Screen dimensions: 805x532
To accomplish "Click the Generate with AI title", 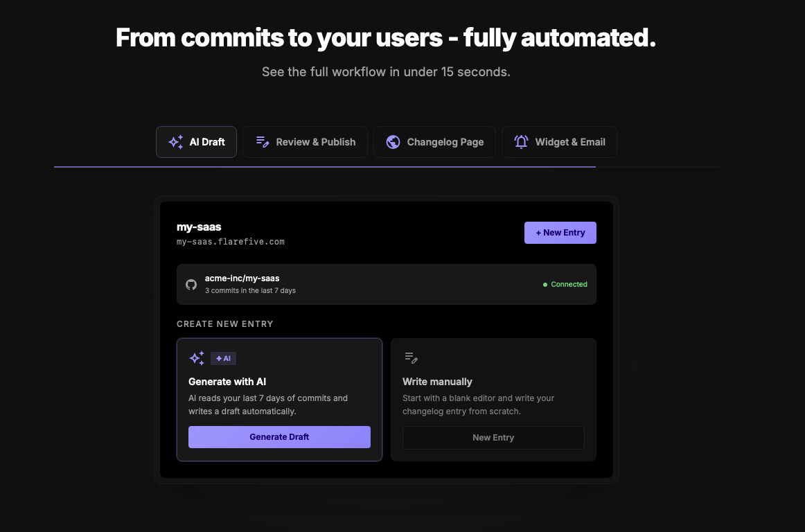I will pyautogui.click(x=227, y=382).
